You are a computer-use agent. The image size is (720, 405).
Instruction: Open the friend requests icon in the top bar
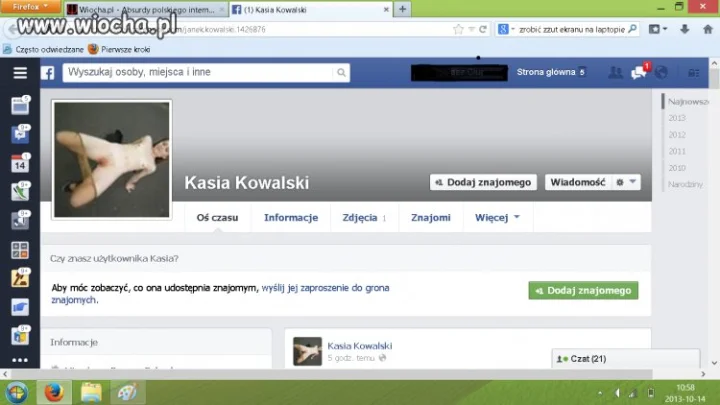[x=615, y=72]
